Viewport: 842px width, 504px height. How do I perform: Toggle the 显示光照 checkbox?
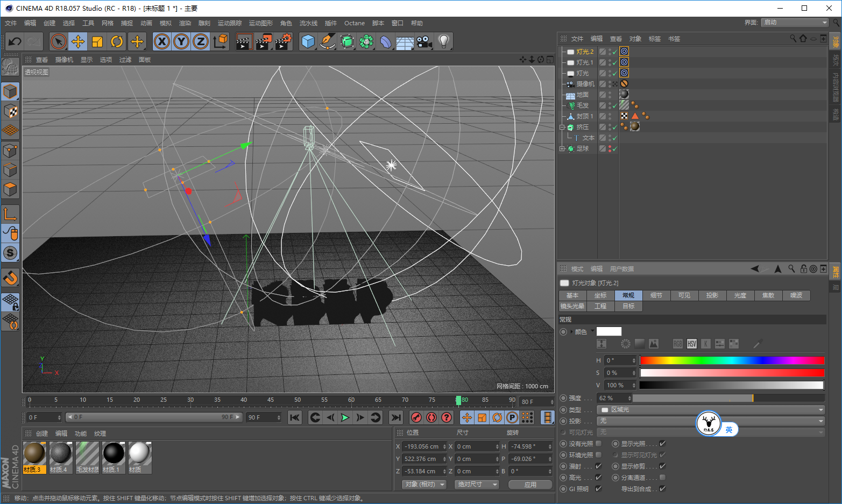click(x=662, y=444)
